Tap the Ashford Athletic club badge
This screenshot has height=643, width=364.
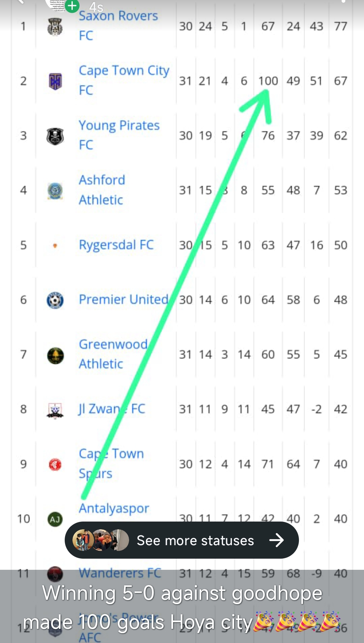[x=55, y=191]
